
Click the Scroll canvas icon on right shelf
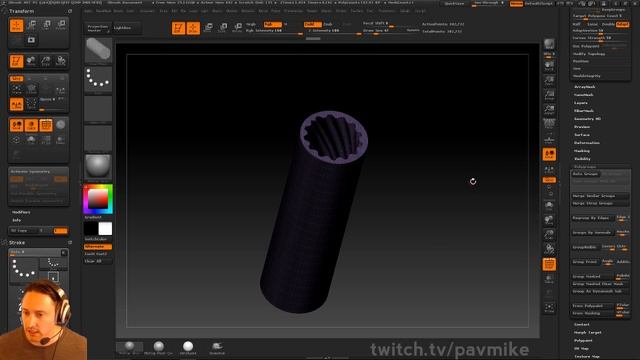coord(549,66)
